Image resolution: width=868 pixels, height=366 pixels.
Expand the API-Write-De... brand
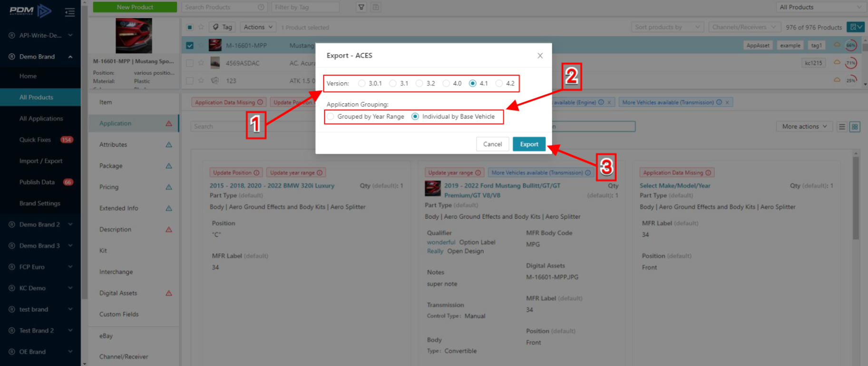40,35
